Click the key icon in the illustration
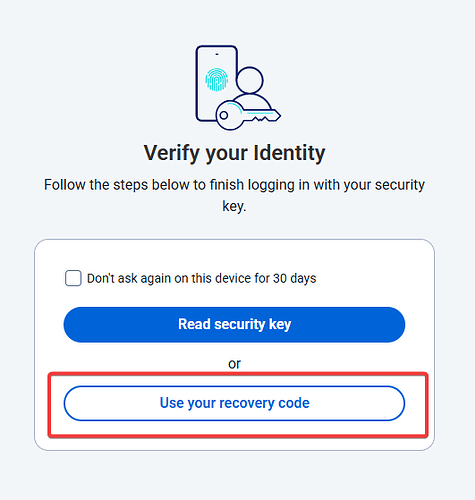 248,115
